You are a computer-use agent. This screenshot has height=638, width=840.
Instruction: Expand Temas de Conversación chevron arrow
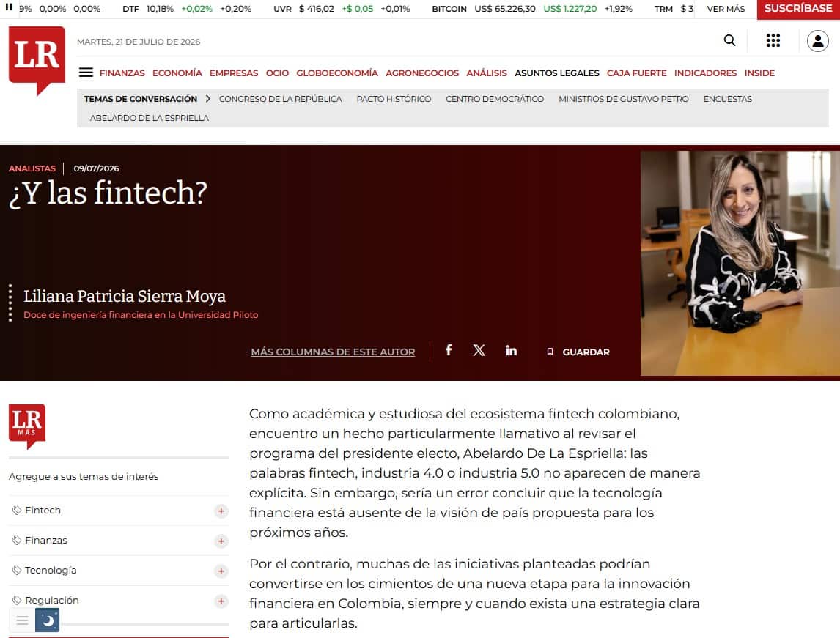point(208,99)
